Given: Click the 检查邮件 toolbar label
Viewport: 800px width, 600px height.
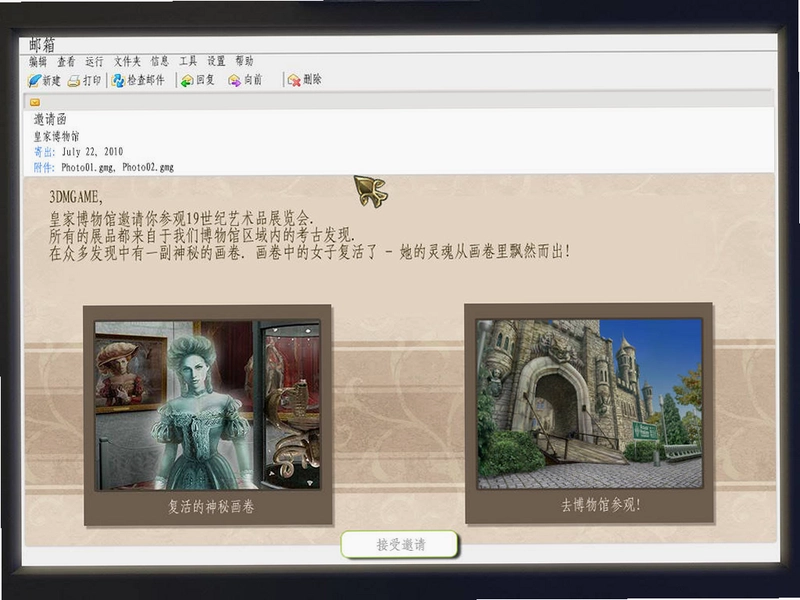Looking at the screenshot, I should 146,80.
